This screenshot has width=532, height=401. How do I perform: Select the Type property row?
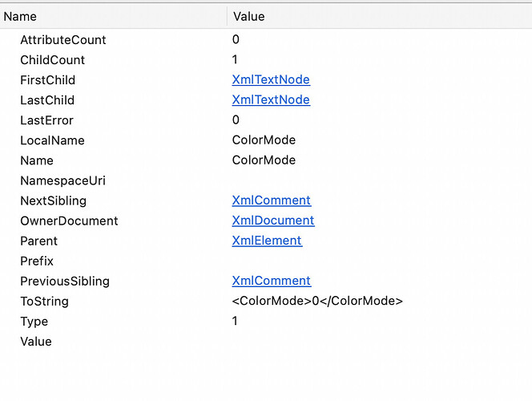pyautogui.click(x=266, y=322)
